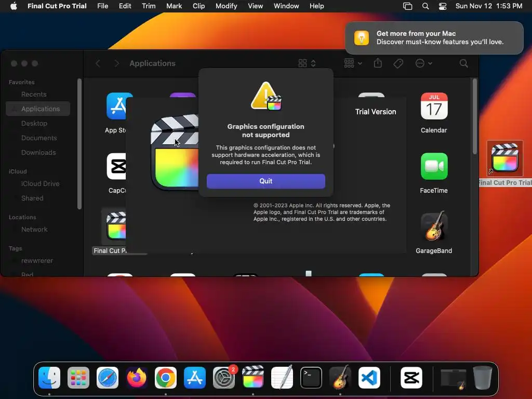Go back in Finder toolbar

point(98,63)
